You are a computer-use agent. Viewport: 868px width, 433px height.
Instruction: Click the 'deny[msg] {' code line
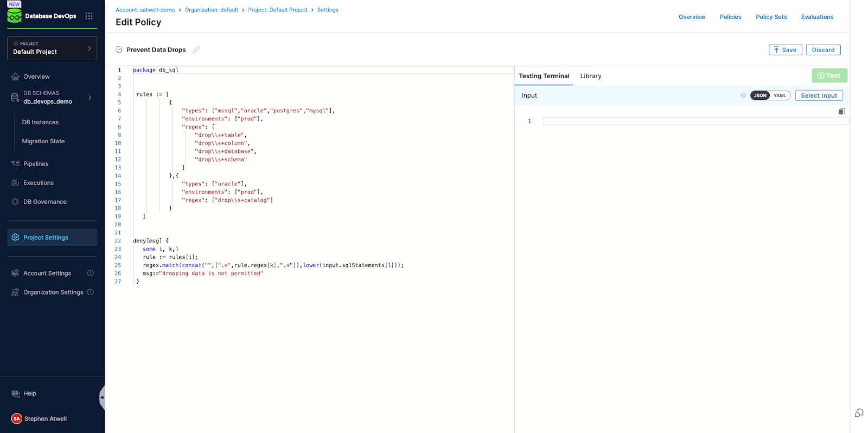click(x=151, y=241)
